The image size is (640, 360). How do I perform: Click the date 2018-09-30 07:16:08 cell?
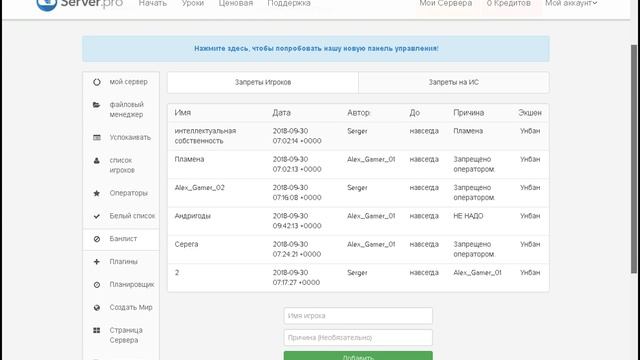(297, 193)
